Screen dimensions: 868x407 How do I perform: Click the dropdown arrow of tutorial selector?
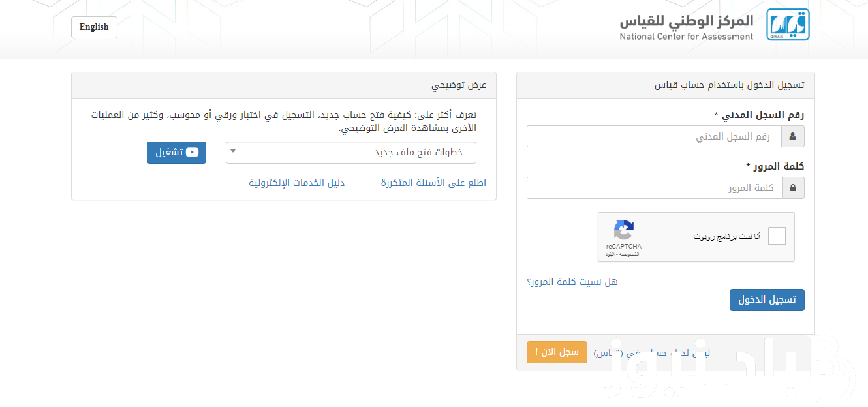234,151
